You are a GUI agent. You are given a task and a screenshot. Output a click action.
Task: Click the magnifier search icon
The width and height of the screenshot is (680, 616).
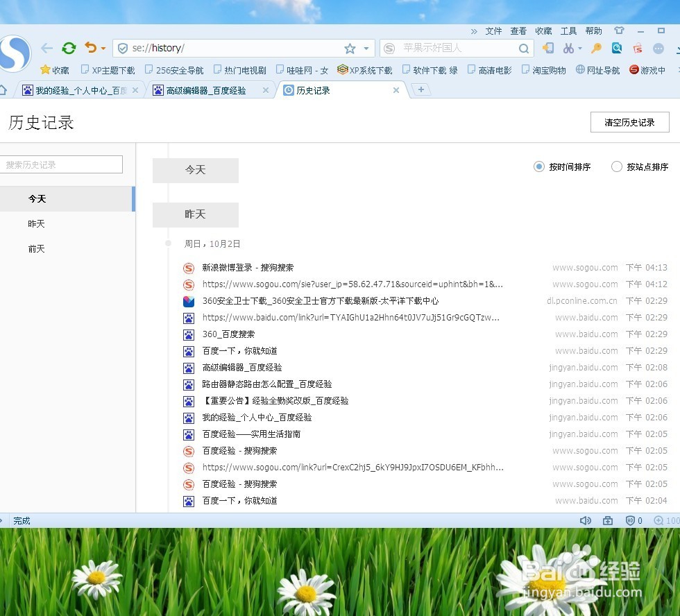[x=523, y=48]
